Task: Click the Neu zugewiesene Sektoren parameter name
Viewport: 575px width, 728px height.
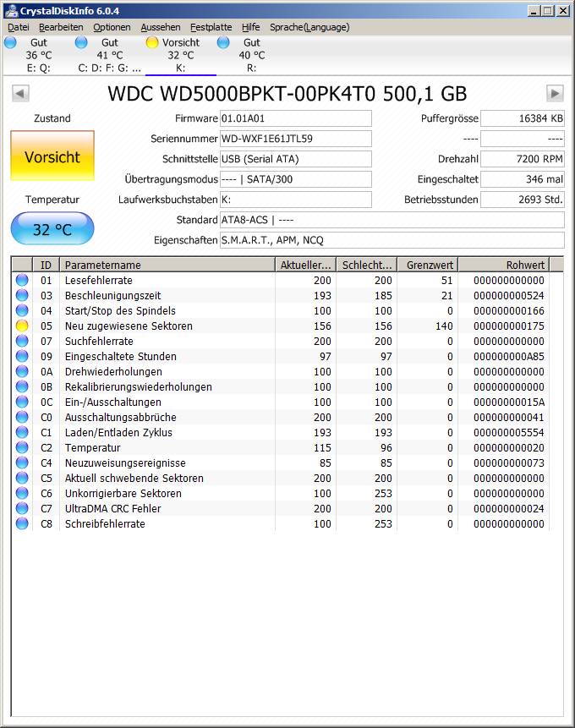Action: click(129, 326)
